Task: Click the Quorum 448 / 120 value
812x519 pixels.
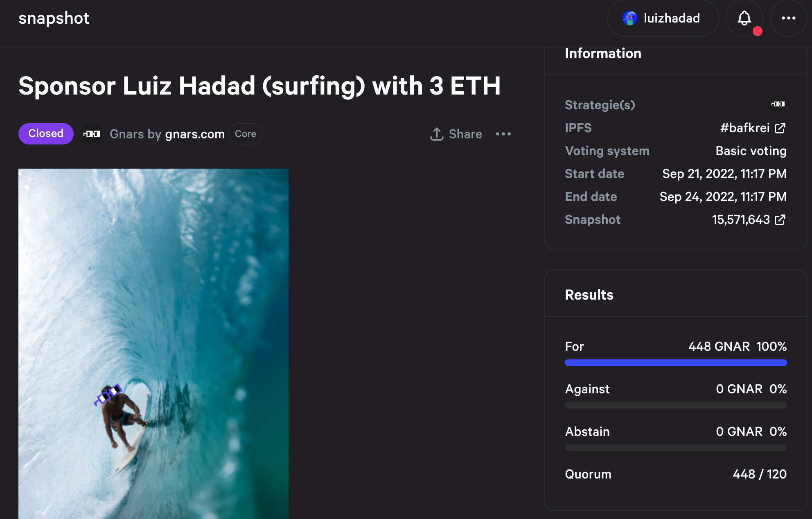Action: (x=759, y=474)
